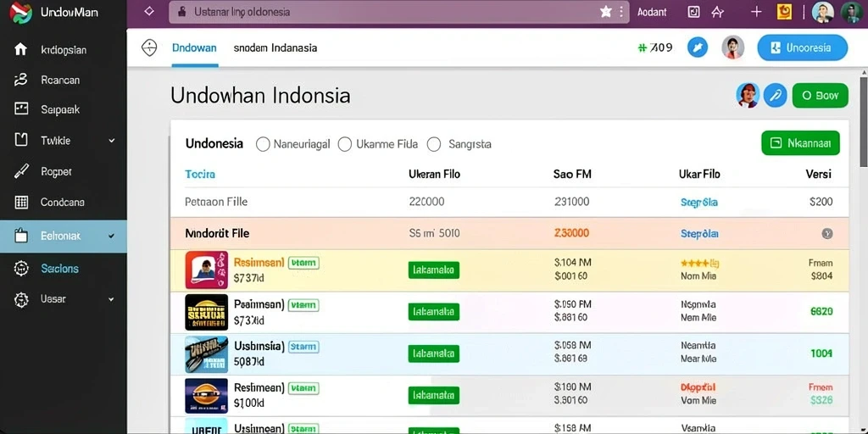The height and width of the screenshot is (434, 868).
Task: Click the circular icon left of Dndowan tab
Action: click(149, 47)
